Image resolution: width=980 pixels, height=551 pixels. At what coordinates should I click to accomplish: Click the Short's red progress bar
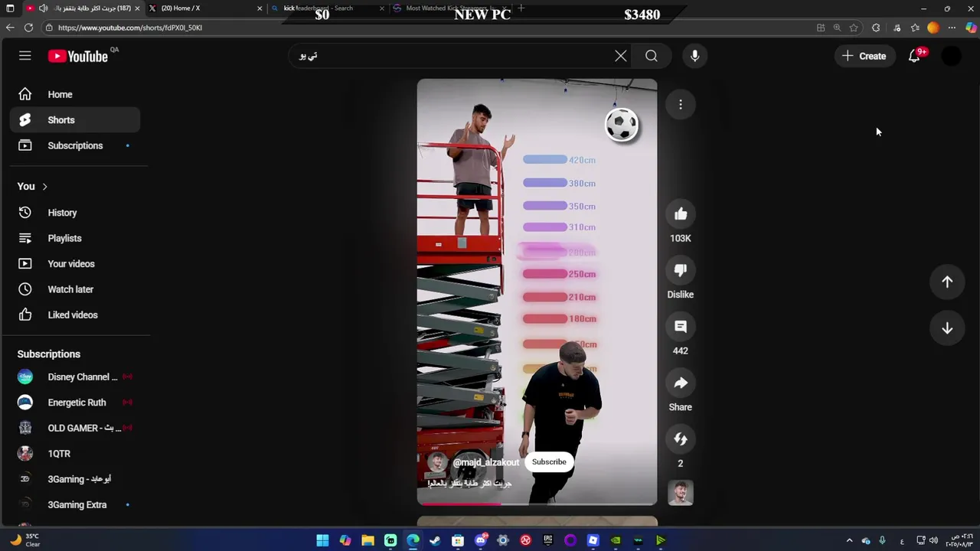[x=537, y=504]
